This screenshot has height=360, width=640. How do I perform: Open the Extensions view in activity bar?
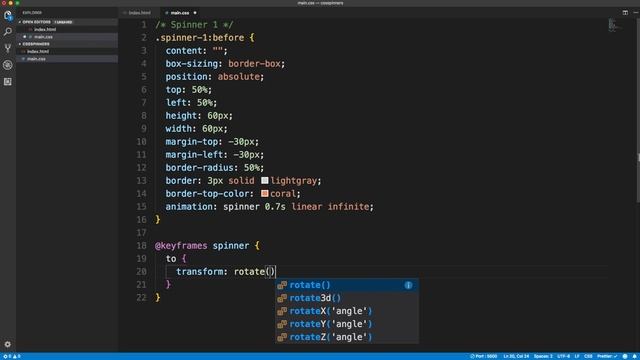pos(8,82)
